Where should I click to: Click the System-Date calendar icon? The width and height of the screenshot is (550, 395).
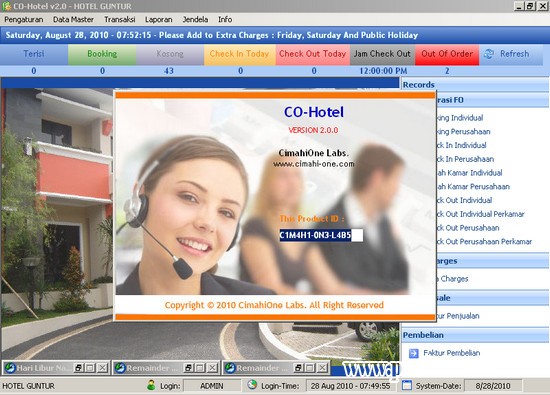[x=407, y=385]
